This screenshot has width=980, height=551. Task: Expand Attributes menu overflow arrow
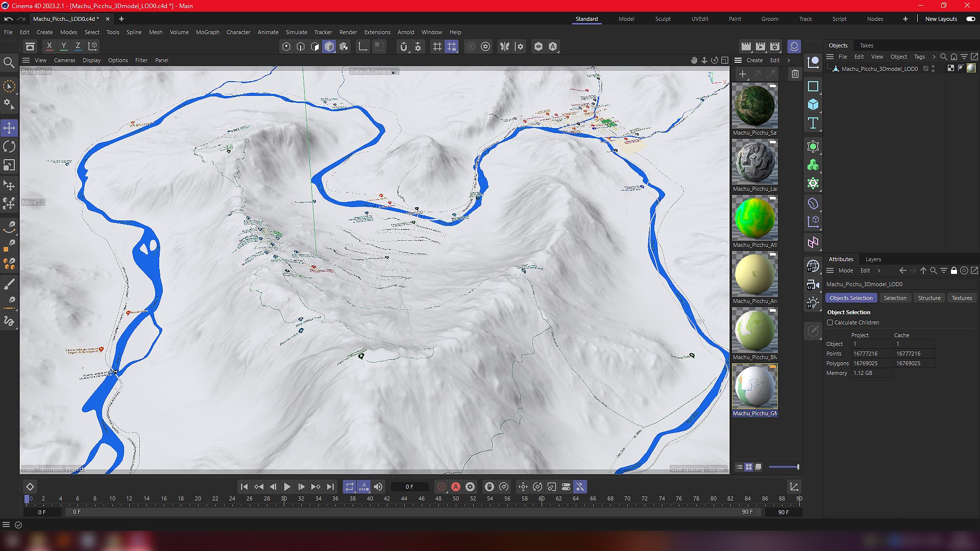[x=879, y=270]
